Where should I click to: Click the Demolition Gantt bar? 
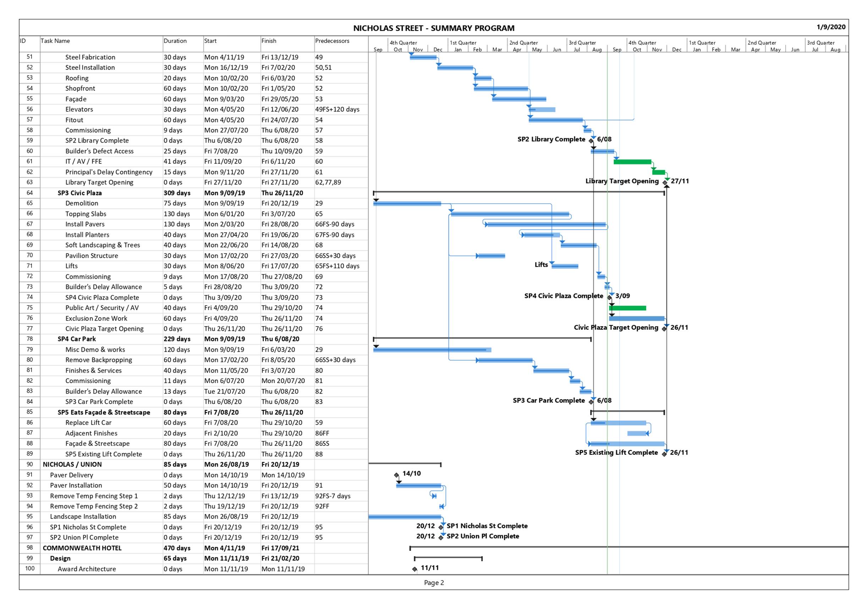pos(407,204)
